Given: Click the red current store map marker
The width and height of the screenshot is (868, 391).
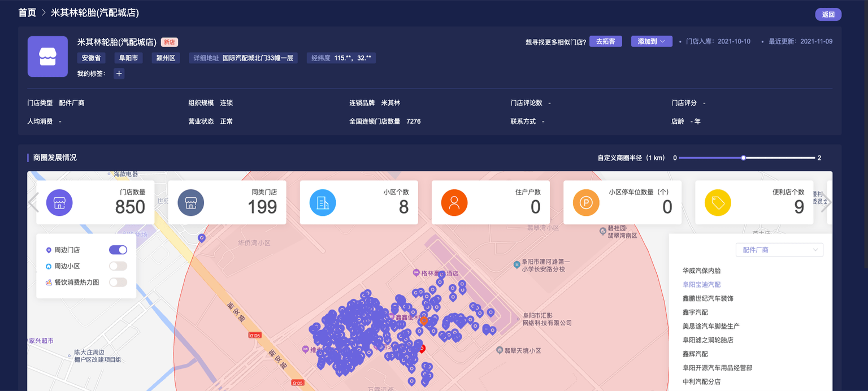Looking at the screenshot, I should click(421, 349).
